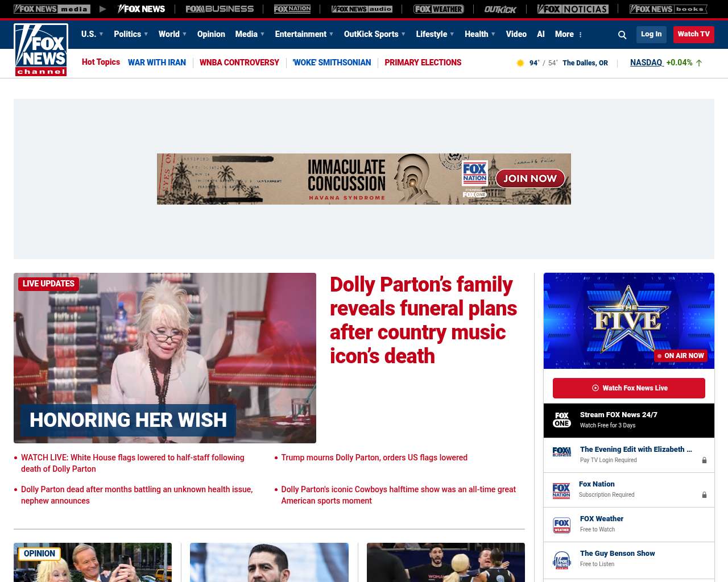Open the Opinion section

pos(211,34)
